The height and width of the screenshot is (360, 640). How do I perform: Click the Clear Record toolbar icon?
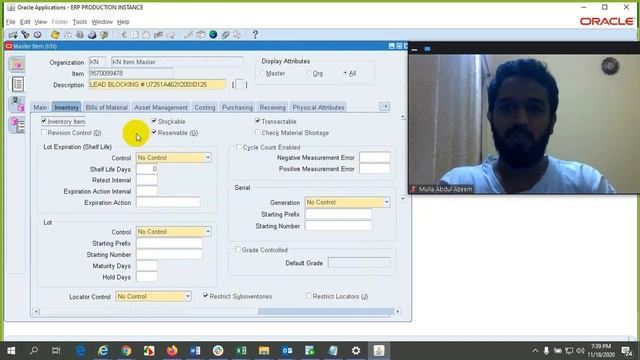point(158,35)
